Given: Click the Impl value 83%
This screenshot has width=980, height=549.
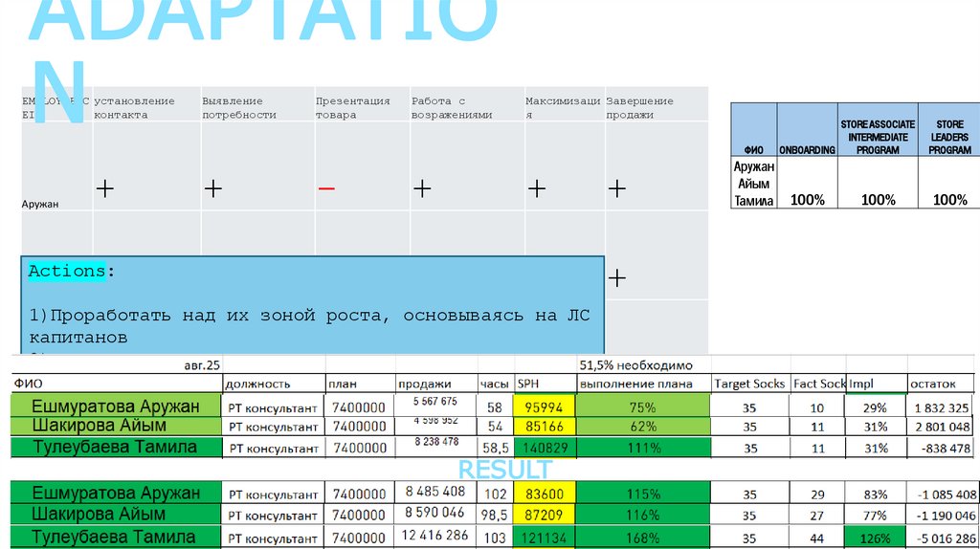Looking at the screenshot, I should pos(875,494).
